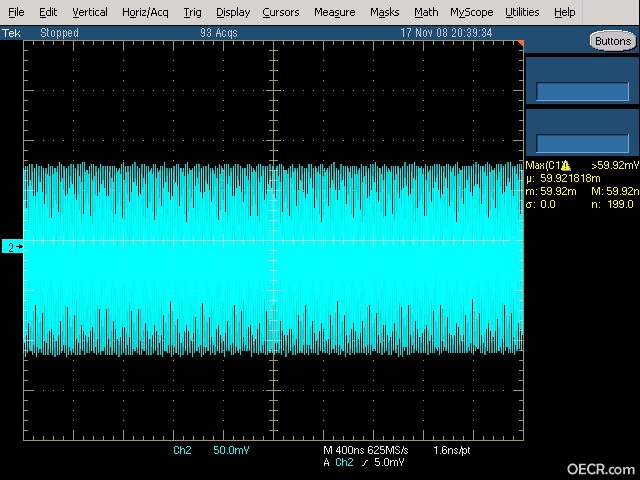Click the A Ch2 5.0mV trigger readout

(364, 462)
